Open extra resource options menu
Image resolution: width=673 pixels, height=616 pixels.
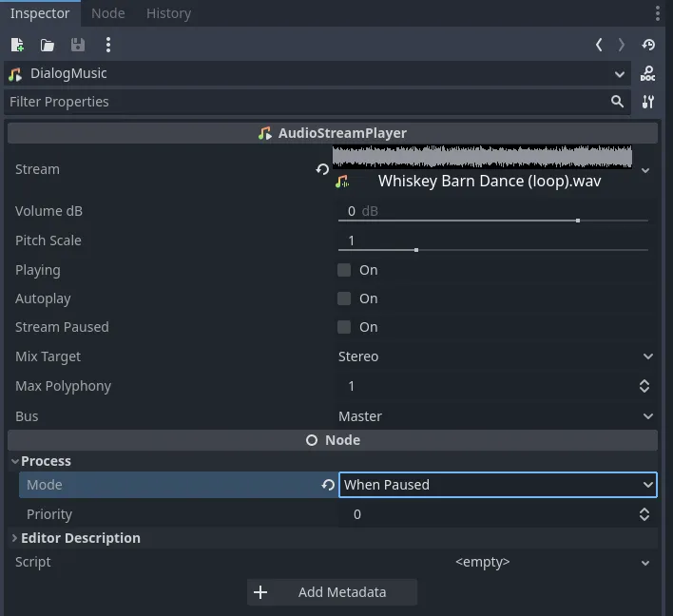108,45
